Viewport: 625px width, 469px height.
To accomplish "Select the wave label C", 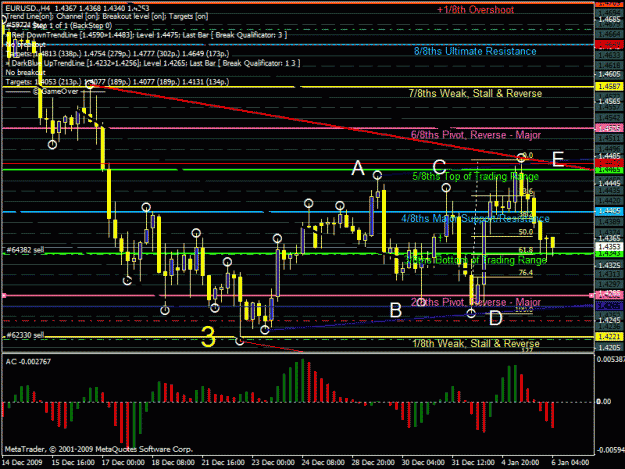I will 439,167.
